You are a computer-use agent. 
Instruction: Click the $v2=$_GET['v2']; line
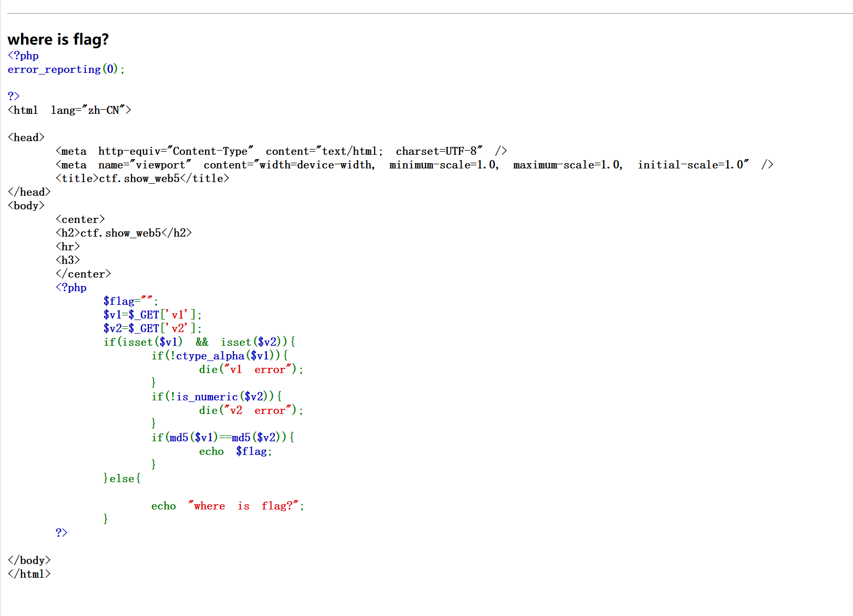click(x=152, y=328)
